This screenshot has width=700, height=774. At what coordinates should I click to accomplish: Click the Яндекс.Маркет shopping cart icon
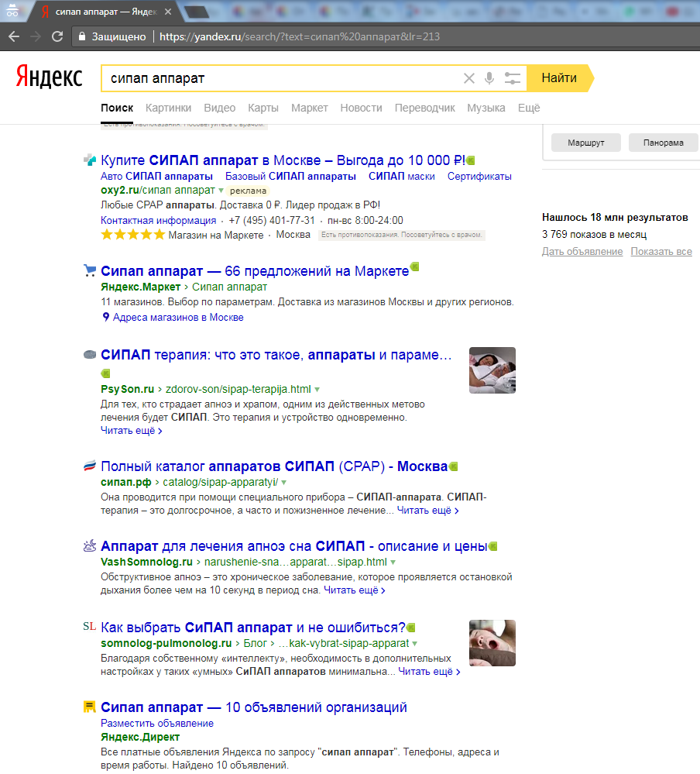90,270
